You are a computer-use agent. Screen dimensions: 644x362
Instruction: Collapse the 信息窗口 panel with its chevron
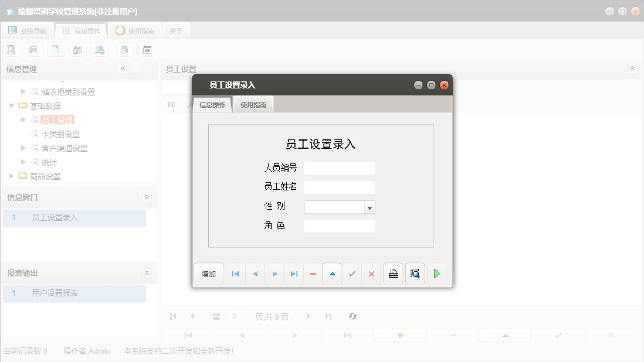[147, 198]
